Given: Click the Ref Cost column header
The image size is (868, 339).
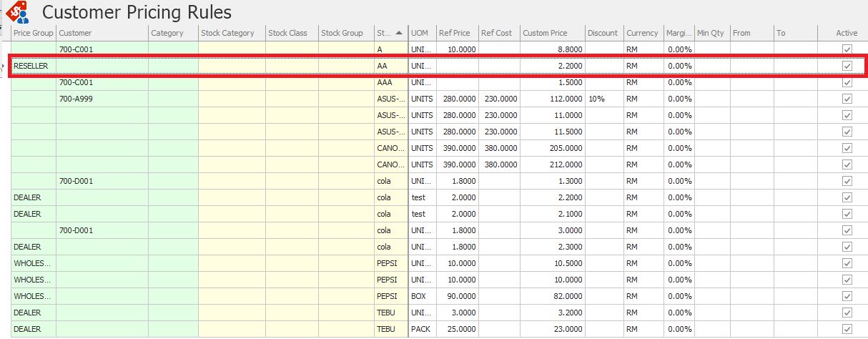Looking at the screenshot, I should [500, 33].
